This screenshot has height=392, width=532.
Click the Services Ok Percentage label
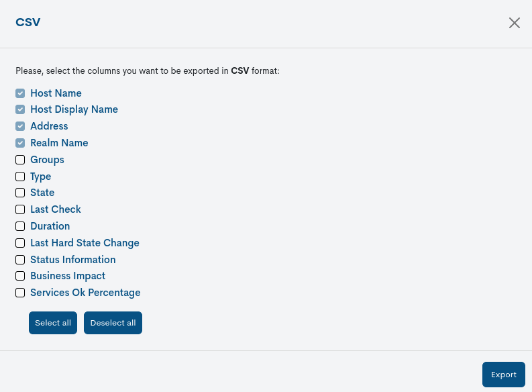pyautogui.click(x=85, y=293)
